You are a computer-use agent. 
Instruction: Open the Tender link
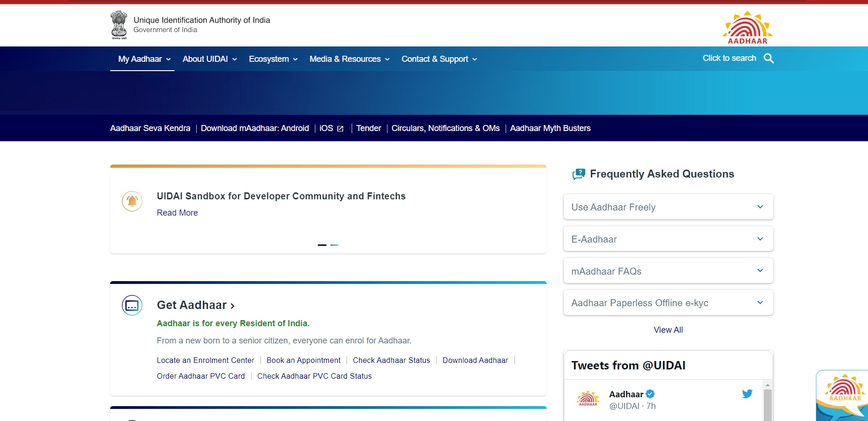[x=369, y=128]
